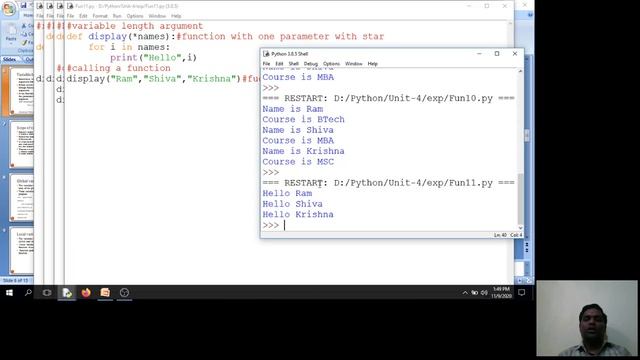Open Task View on taskbar
Screen dimensions: 640x360
pyautogui.click(x=47, y=293)
